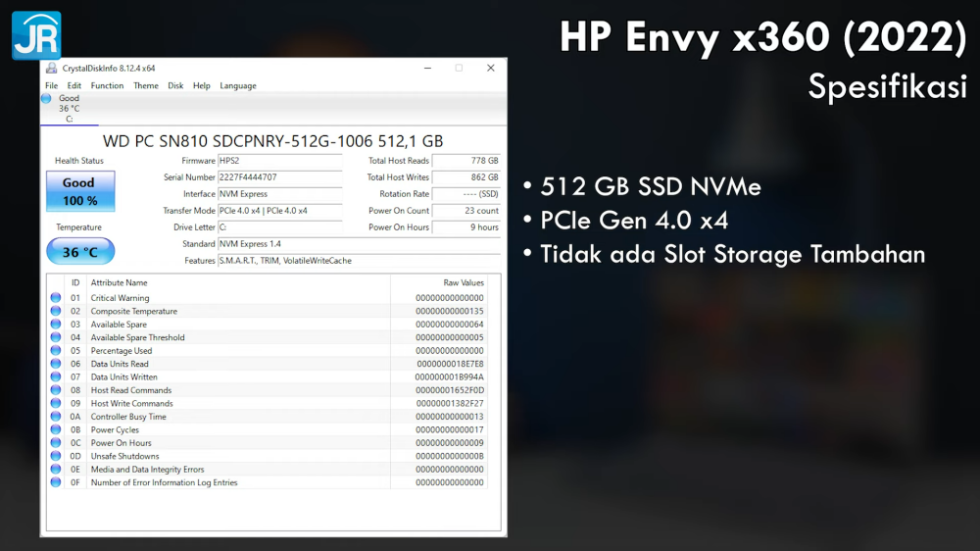This screenshot has width=980, height=551.
Task: Click the status orb beside Percentage Used
Action: [56, 351]
